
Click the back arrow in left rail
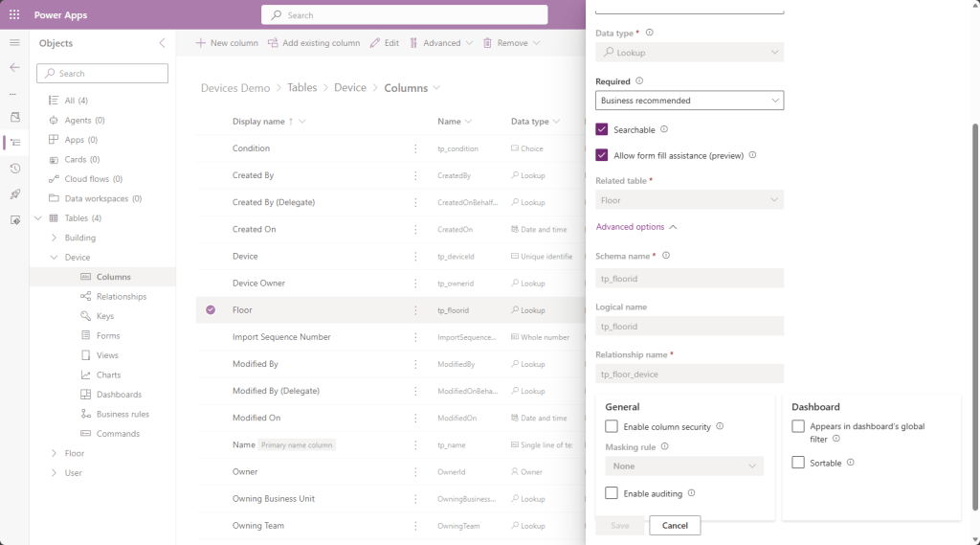(14, 67)
